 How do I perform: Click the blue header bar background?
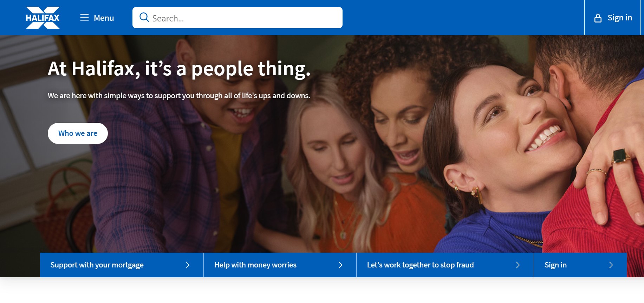point(457,18)
